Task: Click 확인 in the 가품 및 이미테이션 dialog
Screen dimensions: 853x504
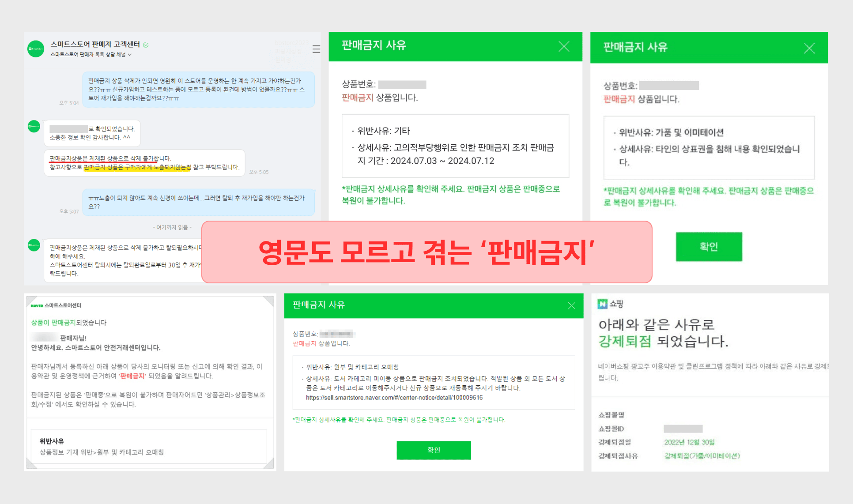Action: 709,247
